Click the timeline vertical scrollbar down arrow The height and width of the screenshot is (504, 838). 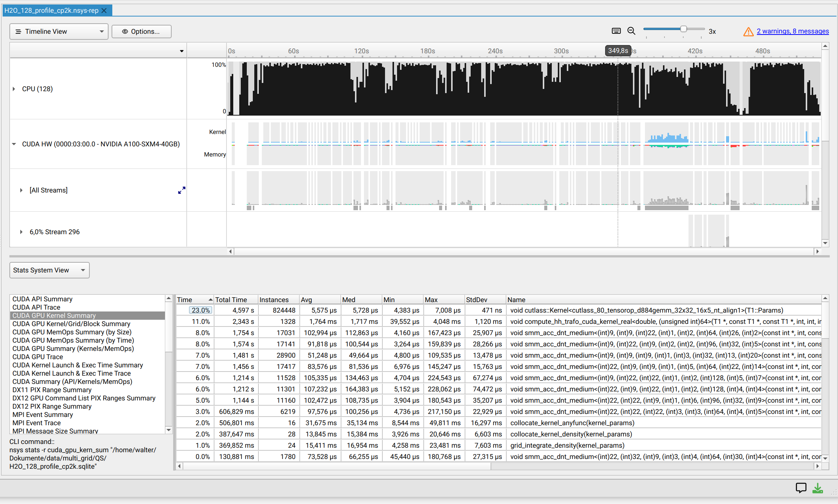coord(825,243)
